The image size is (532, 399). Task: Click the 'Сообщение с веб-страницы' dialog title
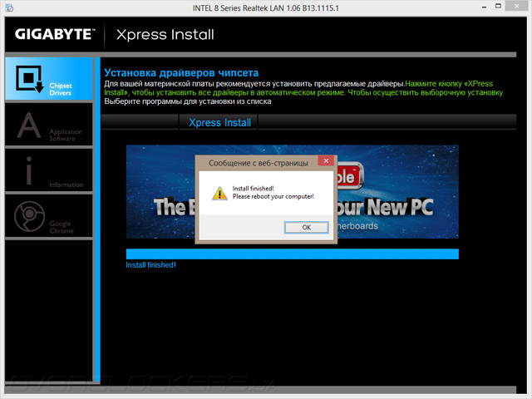click(x=259, y=163)
